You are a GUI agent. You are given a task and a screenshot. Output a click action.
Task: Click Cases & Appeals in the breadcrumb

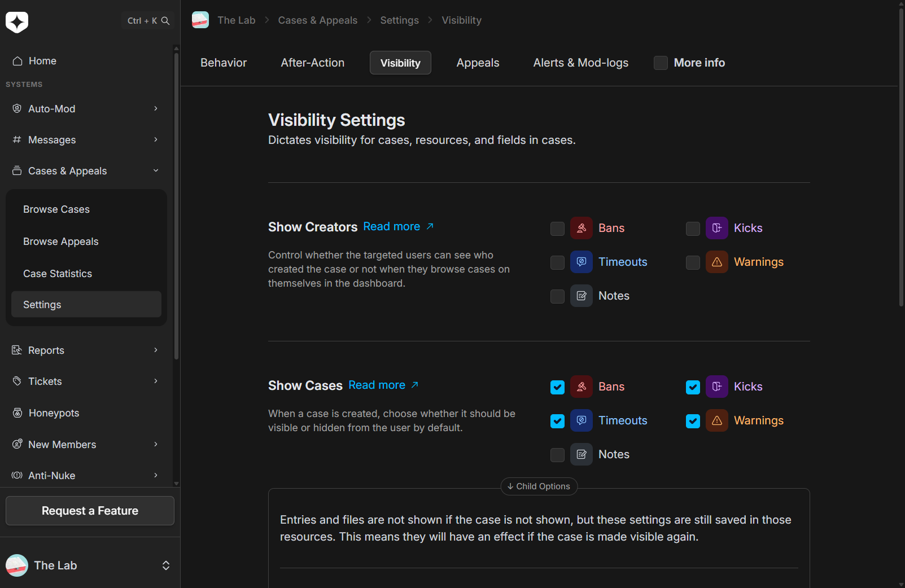coord(318,20)
